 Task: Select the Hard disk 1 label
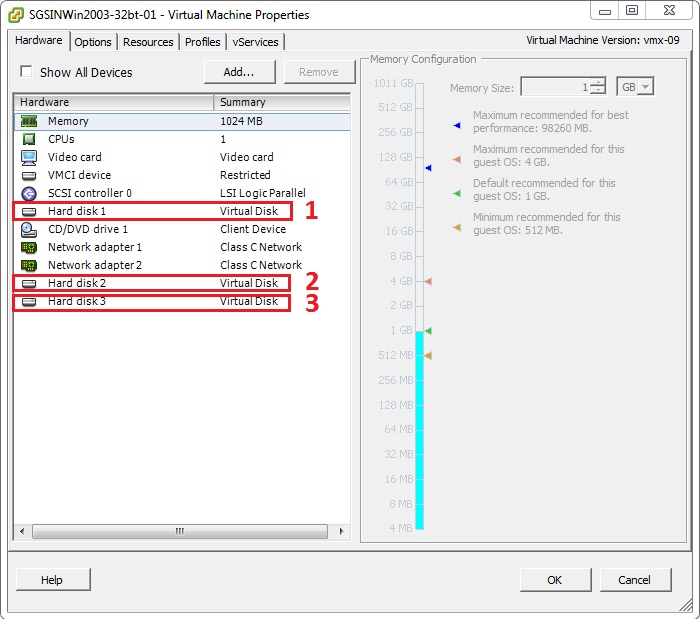point(77,212)
